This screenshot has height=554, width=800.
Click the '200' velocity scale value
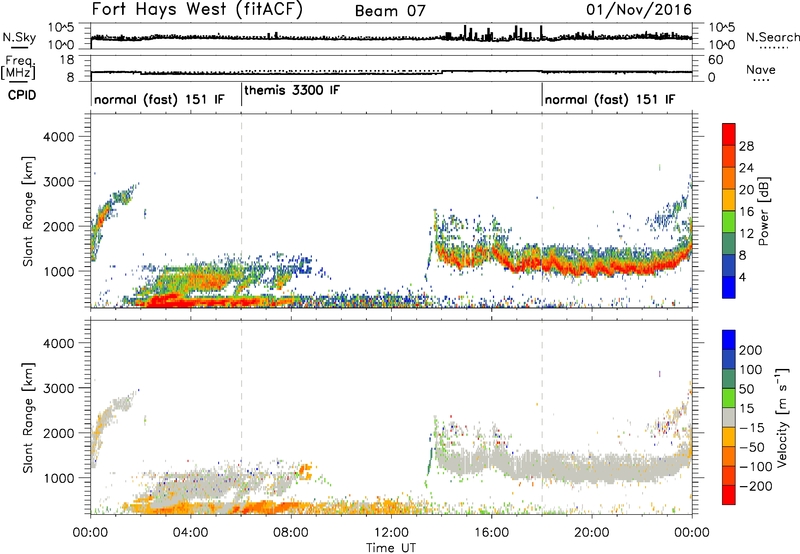pos(751,350)
